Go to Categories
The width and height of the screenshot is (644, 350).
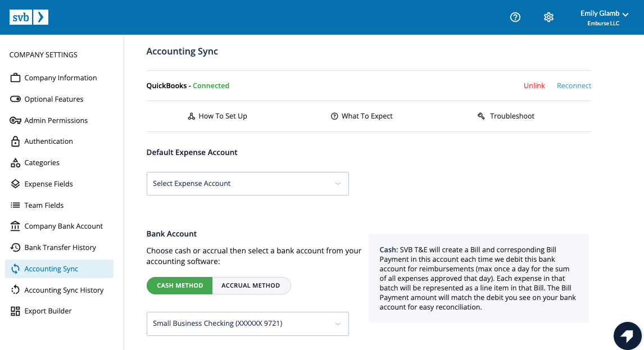point(42,163)
